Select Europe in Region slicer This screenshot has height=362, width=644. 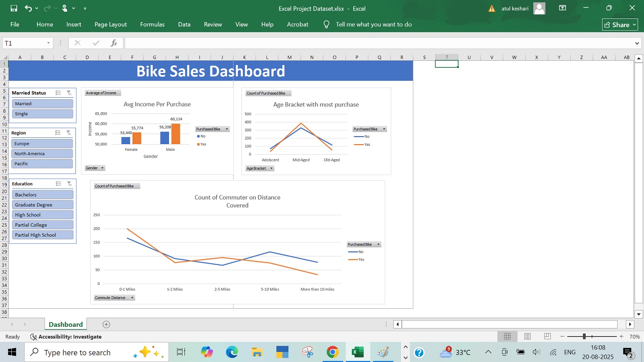[x=42, y=143]
